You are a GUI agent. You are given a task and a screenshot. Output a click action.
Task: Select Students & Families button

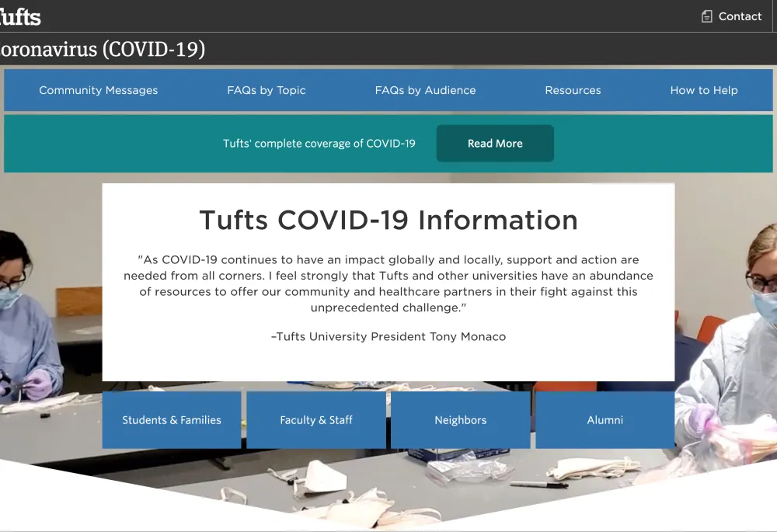click(x=172, y=420)
